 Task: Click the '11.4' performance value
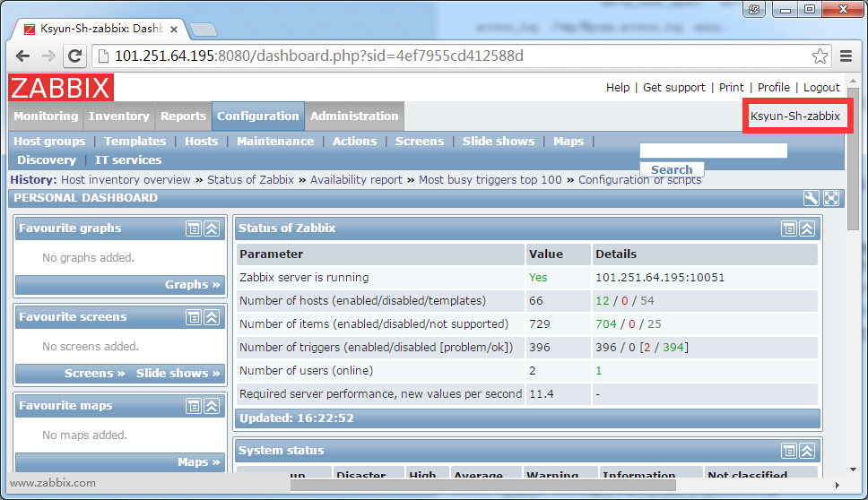click(542, 394)
